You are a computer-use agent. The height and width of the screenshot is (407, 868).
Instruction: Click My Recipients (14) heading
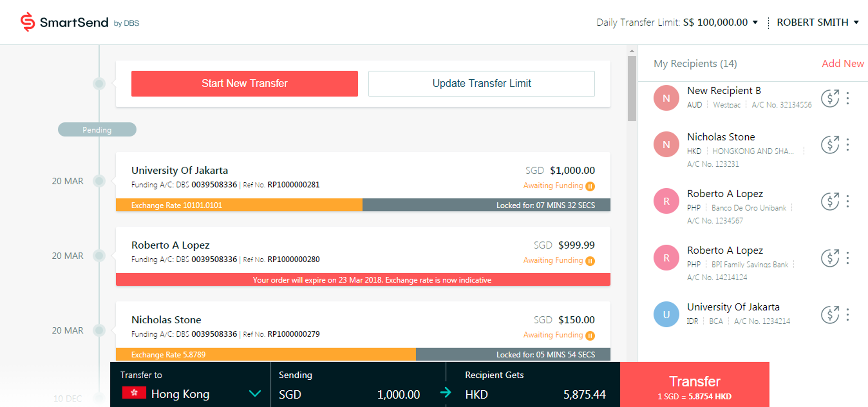(x=695, y=63)
